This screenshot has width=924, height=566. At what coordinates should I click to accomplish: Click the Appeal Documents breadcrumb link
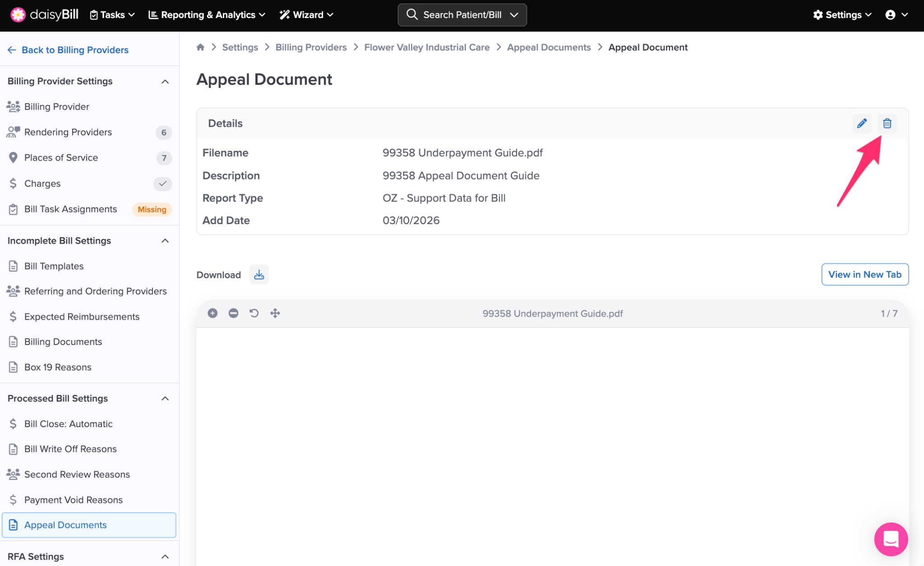549,47
